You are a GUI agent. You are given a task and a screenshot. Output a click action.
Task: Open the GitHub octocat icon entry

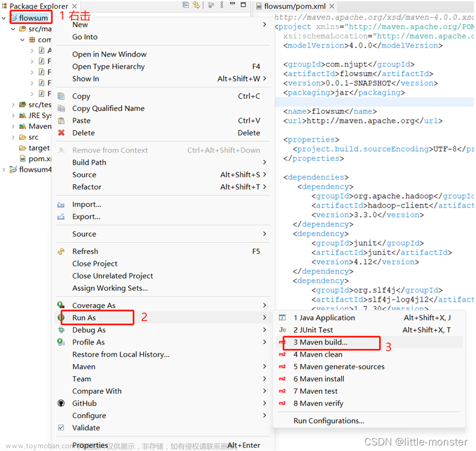click(61, 403)
